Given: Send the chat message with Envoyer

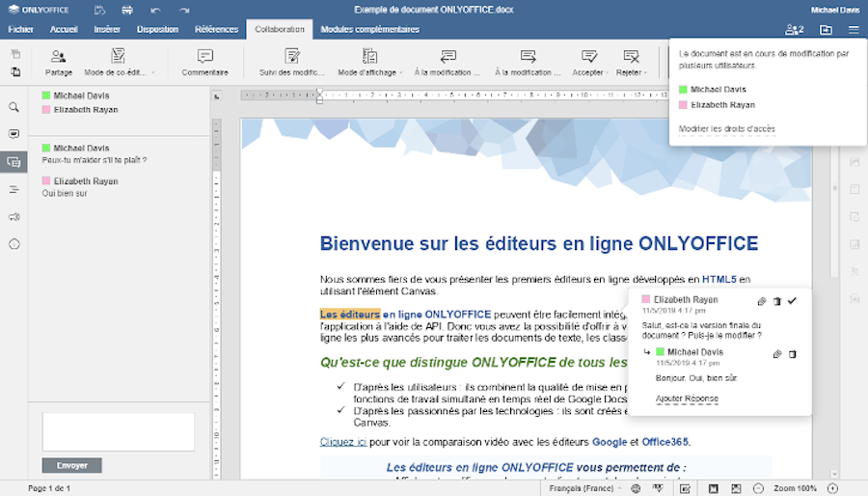Looking at the screenshot, I should [72, 465].
